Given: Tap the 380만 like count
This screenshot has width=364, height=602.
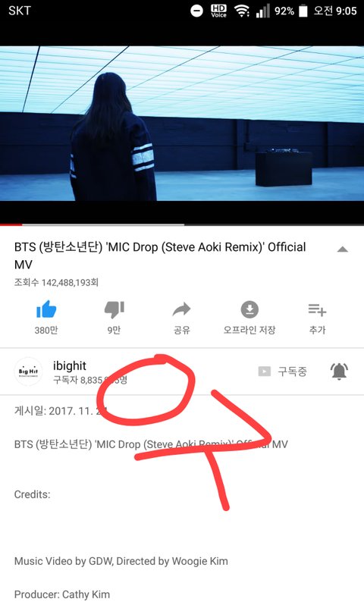Looking at the screenshot, I should click(x=46, y=330).
